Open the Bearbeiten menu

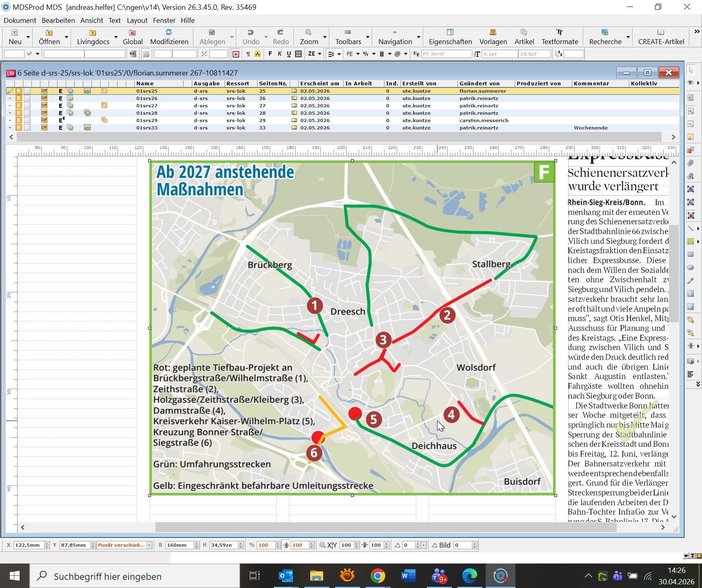click(x=58, y=20)
